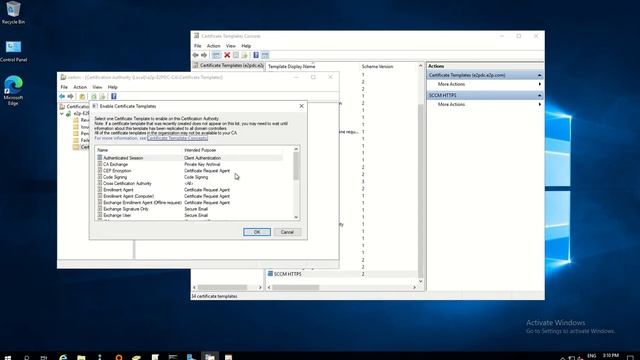Toggle Show/Hide Action Pane icon in Templates Console
This screenshot has height=360, width=640.
(265, 55)
